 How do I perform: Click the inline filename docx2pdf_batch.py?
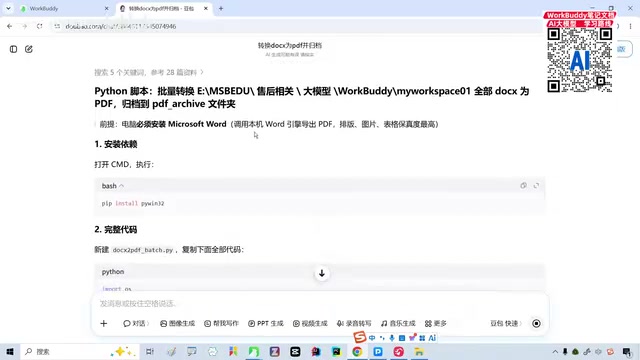click(143, 250)
